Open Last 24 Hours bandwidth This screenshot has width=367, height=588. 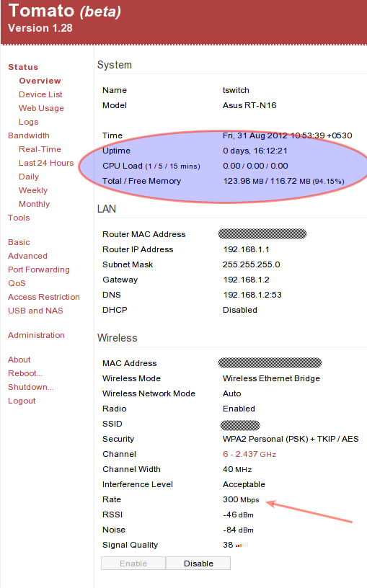46,163
